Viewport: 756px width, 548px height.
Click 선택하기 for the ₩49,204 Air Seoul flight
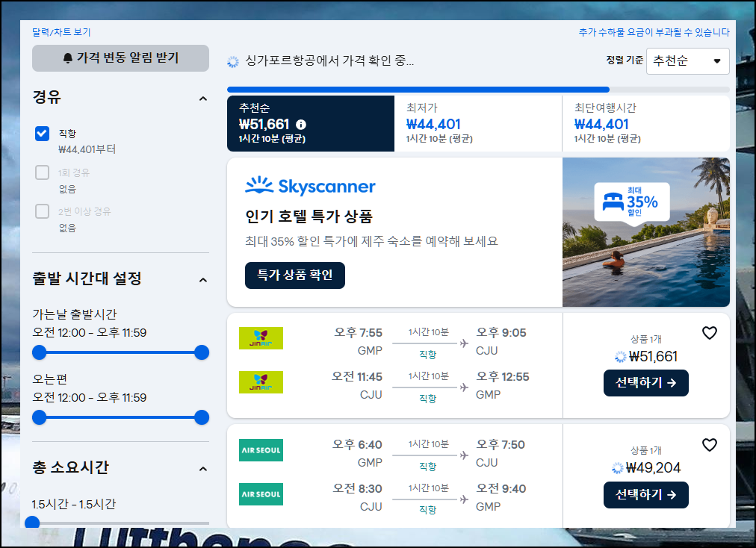point(646,495)
